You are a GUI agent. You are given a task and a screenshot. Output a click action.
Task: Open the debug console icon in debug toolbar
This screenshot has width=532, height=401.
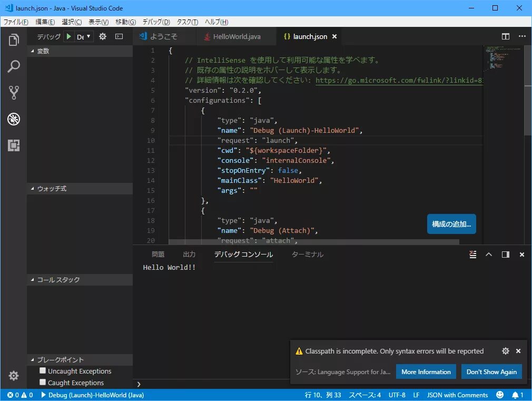point(119,36)
